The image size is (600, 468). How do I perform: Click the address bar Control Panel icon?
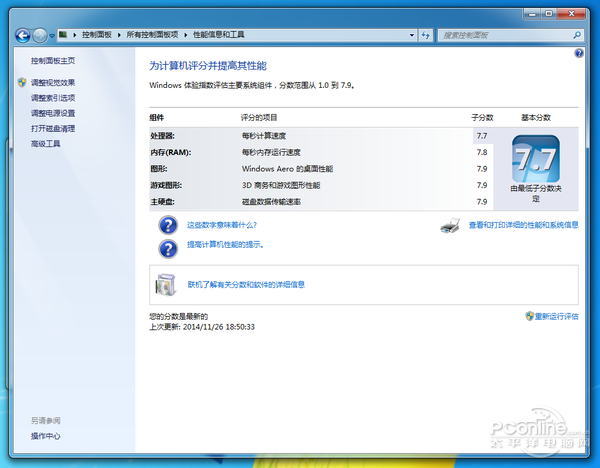[x=63, y=35]
